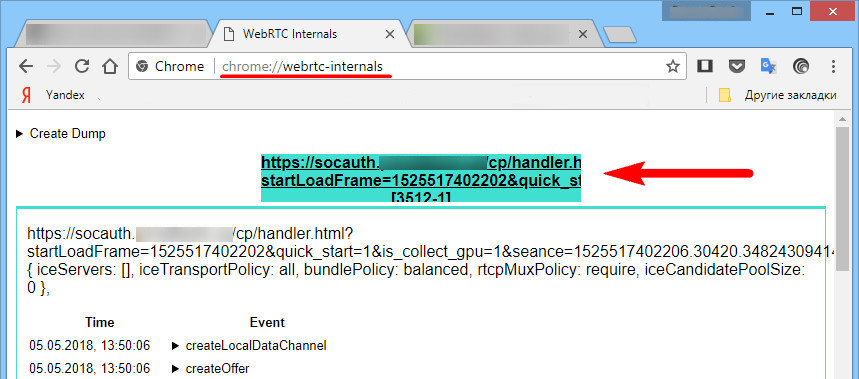The width and height of the screenshot is (859, 379).
Task: Click the forward navigation arrow
Action: (x=54, y=66)
